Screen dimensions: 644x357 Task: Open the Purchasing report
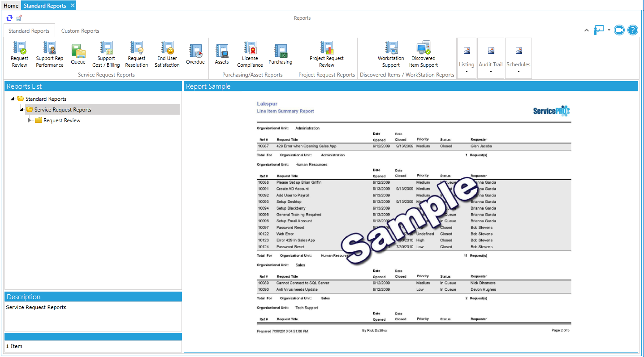pos(281,55)
